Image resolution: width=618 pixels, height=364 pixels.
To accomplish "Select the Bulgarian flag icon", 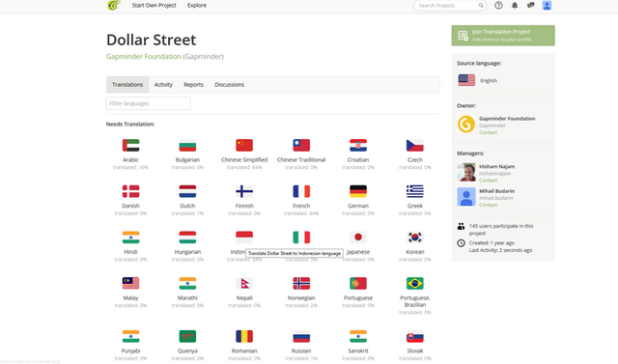I will click(187, 146).
